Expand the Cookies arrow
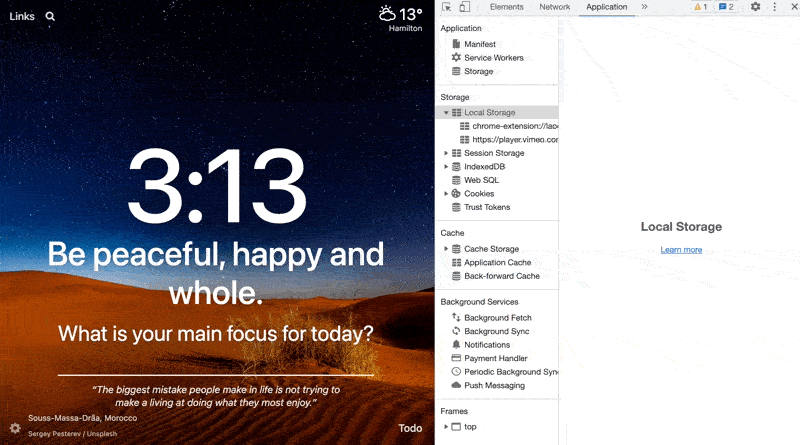The image size is (800, 445). coord(446,193)
